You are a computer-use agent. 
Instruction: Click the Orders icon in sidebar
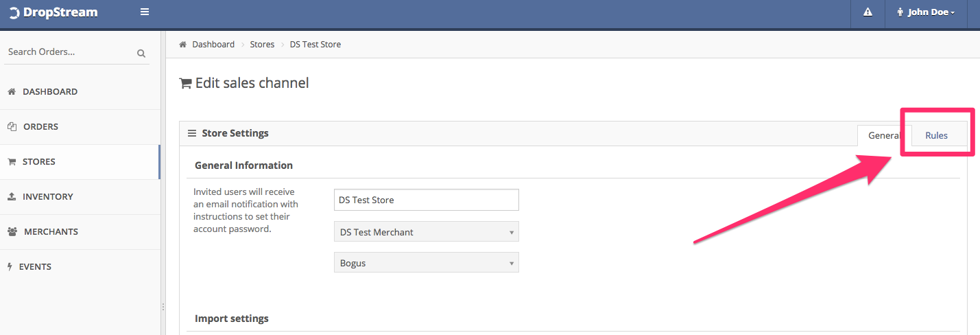point(12,126)
